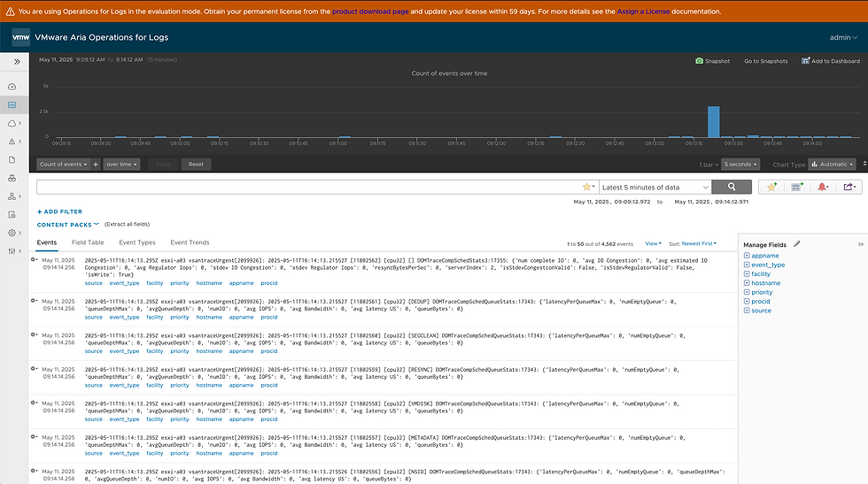
Task: Open the sliders configuration icon in sidebar
Action: tap(12, 251)
